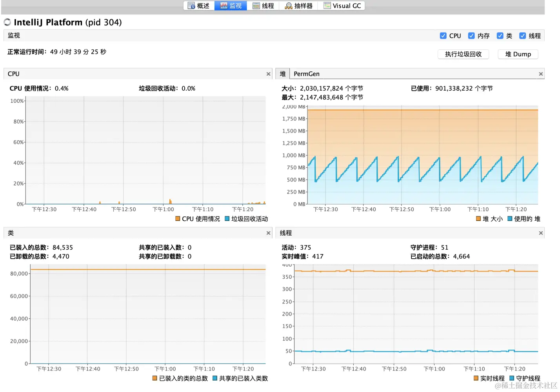This screenshot has width=560, height=392.
Task: Switch to the 概述 tab
Action: tap(199, 6)
